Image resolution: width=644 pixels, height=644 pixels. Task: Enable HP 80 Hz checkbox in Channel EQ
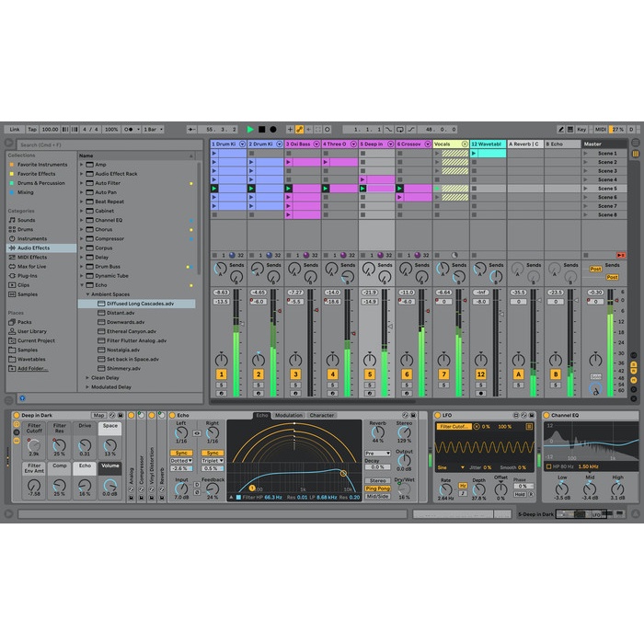click(x=548, y=466)
